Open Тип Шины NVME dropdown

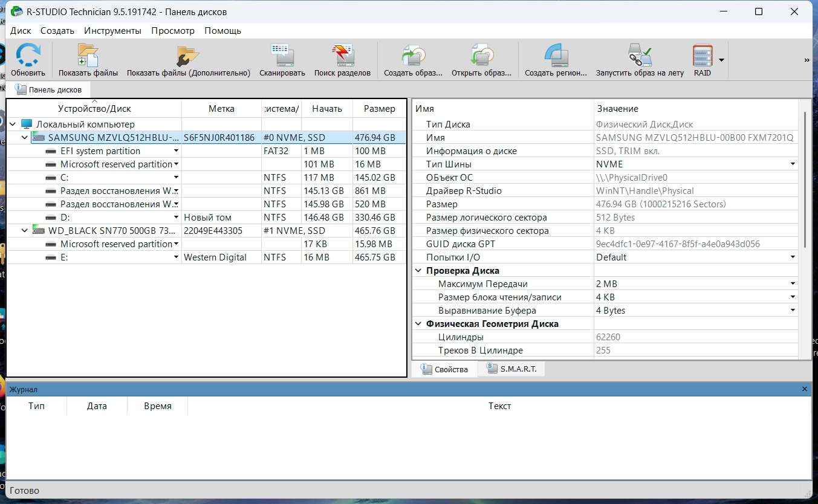tap(793, 164)
